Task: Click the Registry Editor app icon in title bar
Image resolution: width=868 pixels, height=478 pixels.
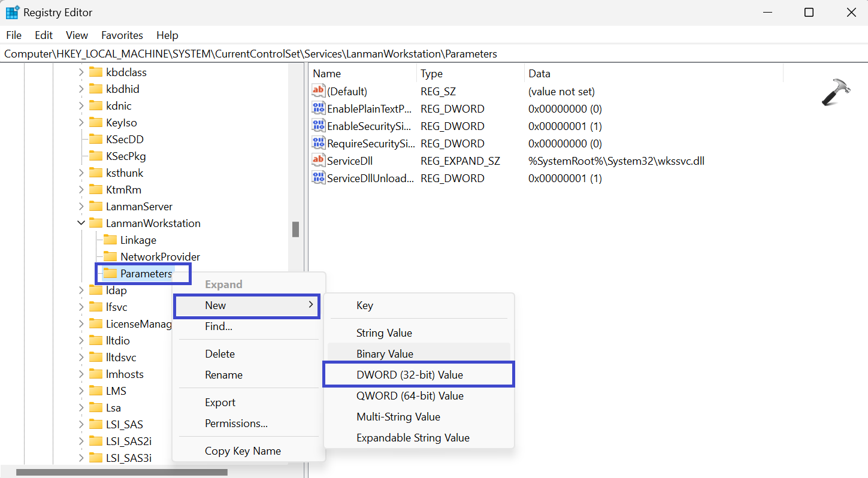Action: pyautogui.click(x=13, y=13)
